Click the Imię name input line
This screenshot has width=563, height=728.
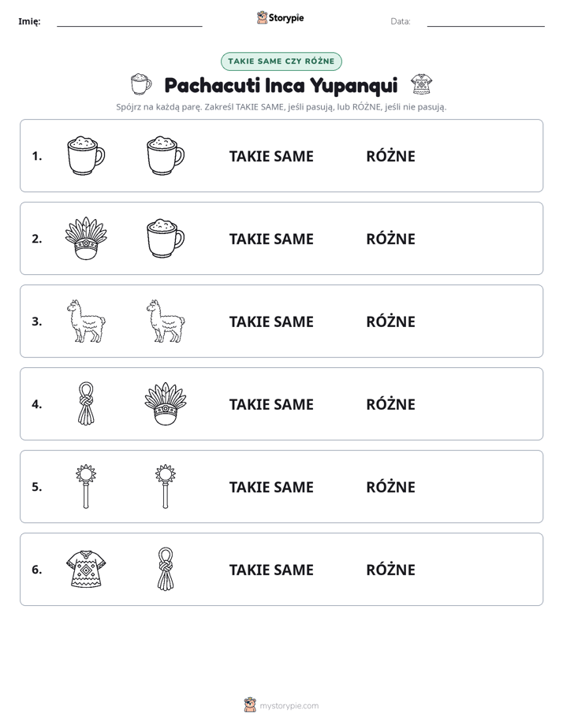coord(129,22)
